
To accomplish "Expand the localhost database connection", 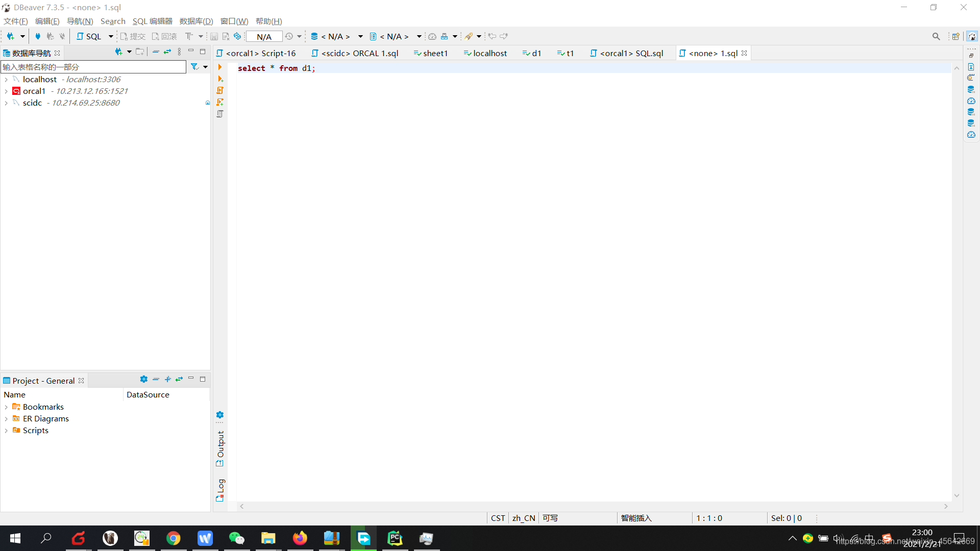I will 7,79.
